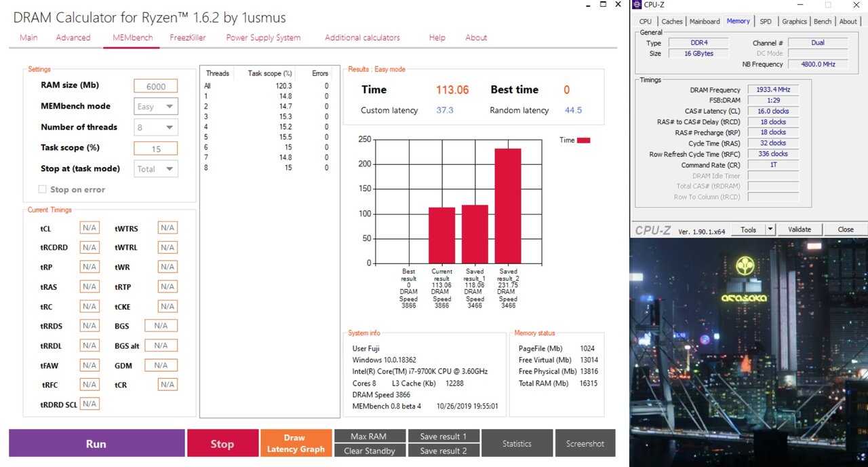The image size is (868, 467).
Task: Open the About tab
Action: [x=476, y=37]
